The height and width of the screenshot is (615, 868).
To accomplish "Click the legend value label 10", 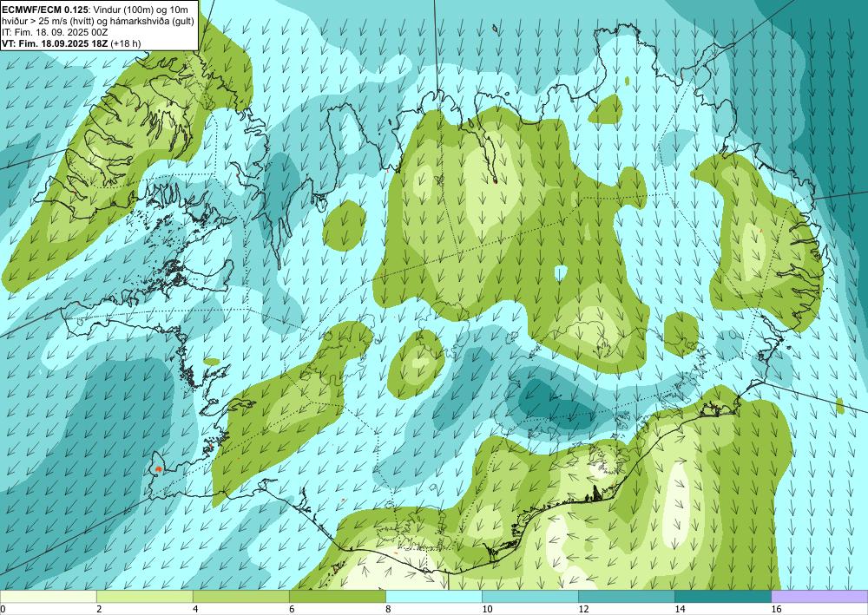I will (x=487, y=609).
